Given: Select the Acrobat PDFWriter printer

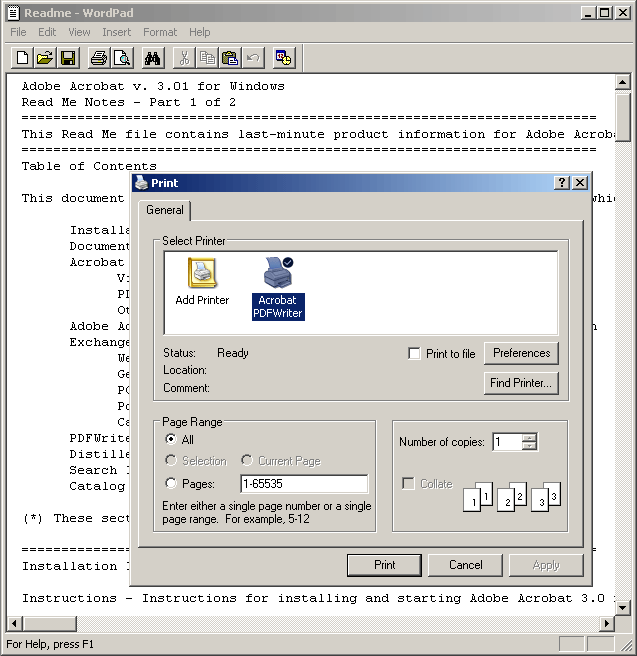Looking at the screenshot, I should tap(278, 289).
